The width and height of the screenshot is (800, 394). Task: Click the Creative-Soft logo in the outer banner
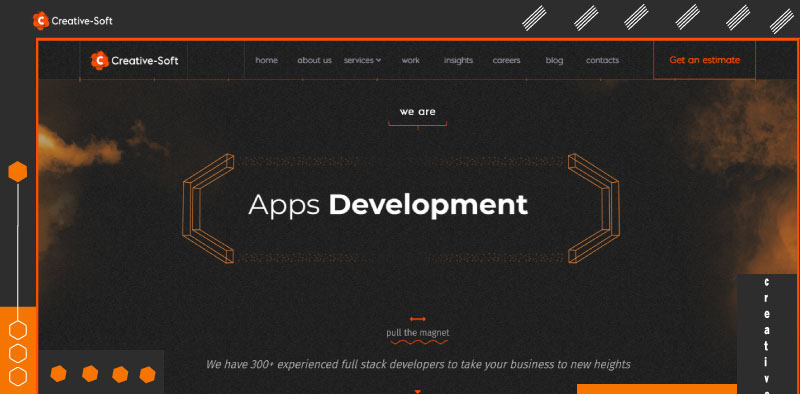tap(72, 21)
